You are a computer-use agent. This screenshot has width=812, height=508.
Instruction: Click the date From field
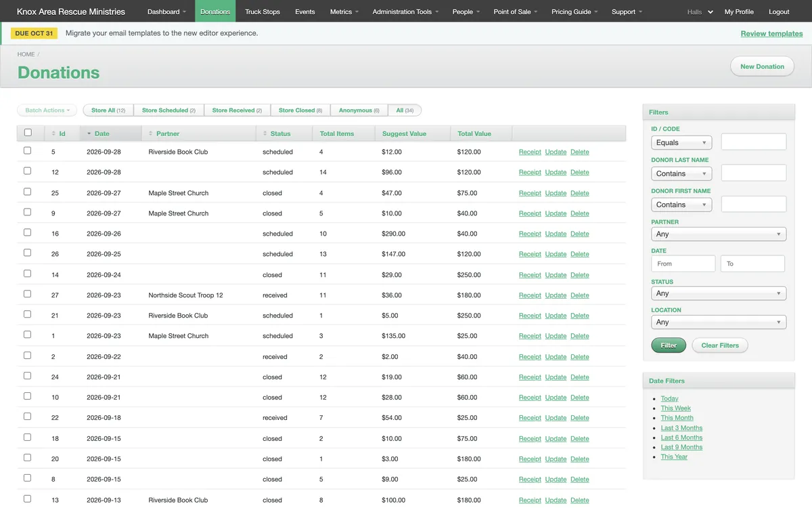683,263
